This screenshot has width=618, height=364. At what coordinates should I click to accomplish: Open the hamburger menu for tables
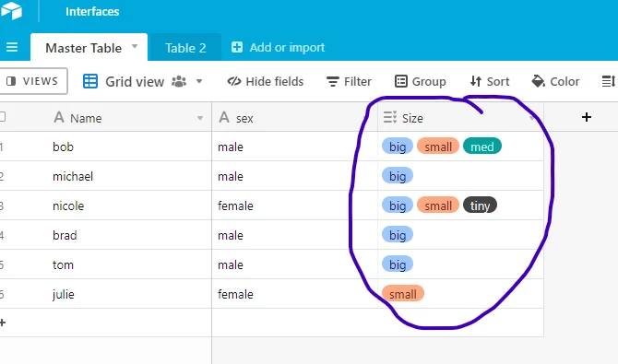(12, 47)
